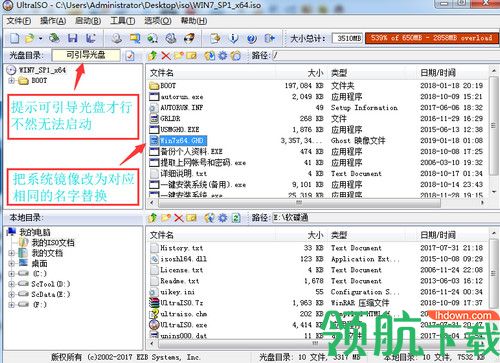Click the green Refresh icon in 本地目录 toolbar
This screenshot has width=500, height=363.
(x=236, y=218)
